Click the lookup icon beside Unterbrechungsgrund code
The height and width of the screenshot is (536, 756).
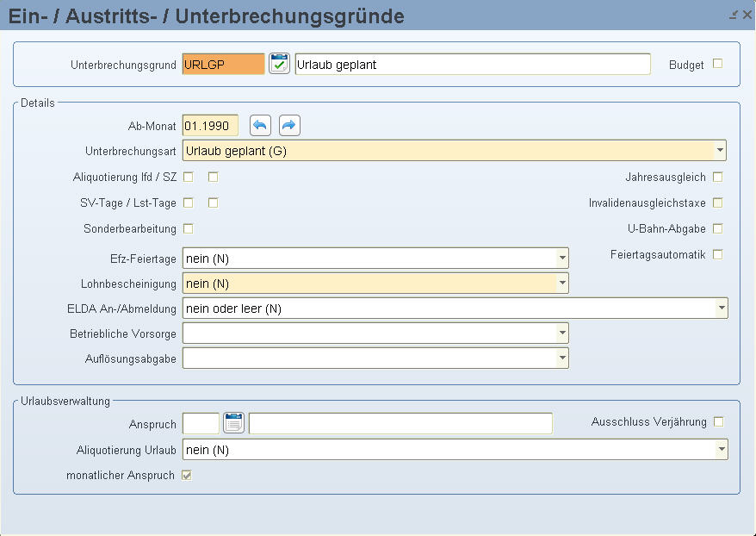tap(279, 65)
